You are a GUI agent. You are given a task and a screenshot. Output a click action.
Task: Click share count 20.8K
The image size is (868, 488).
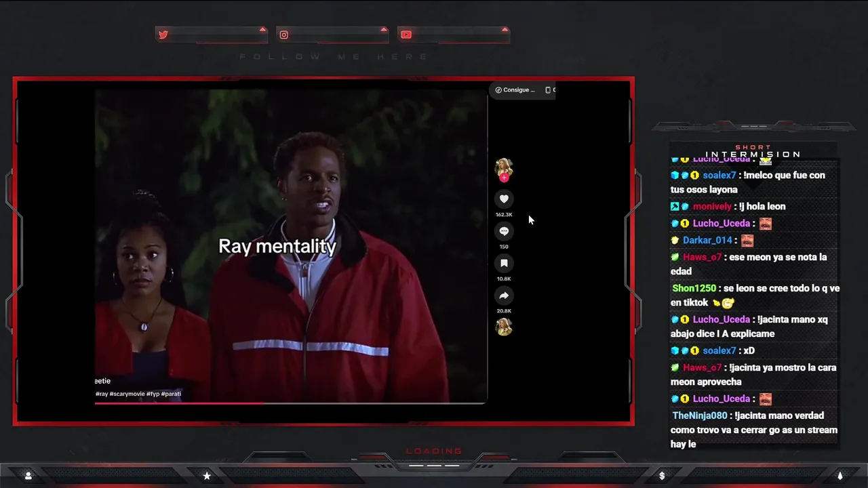pos(504,311)
